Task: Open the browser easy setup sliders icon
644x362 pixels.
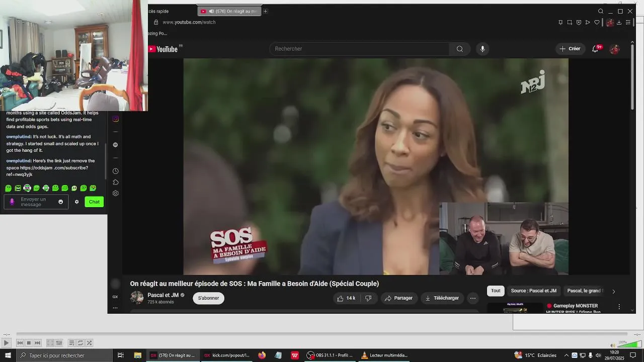Action: point(628,22)
